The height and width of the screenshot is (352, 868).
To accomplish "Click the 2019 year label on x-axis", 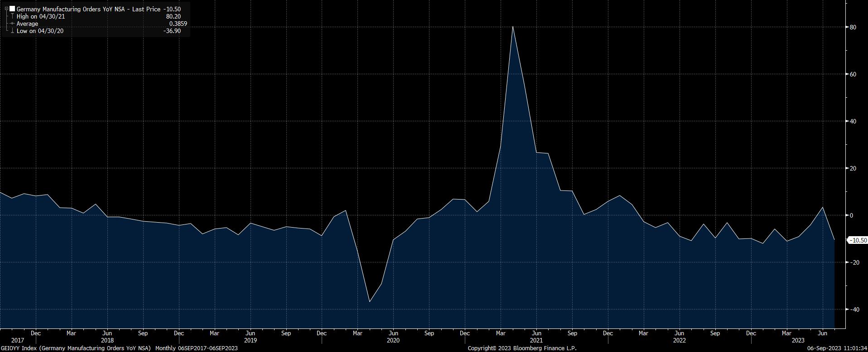I will [x=251, y=340].
